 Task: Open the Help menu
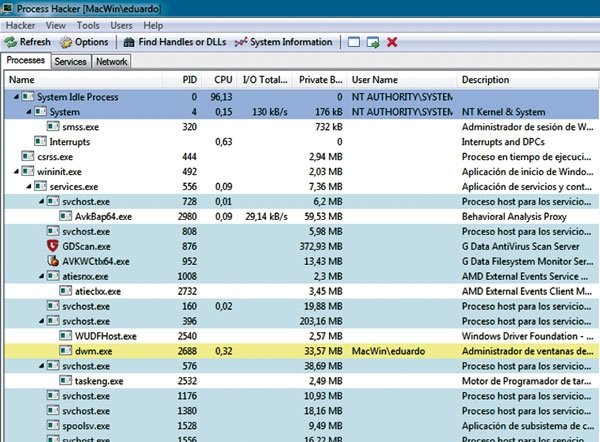(x=153, y=26)
